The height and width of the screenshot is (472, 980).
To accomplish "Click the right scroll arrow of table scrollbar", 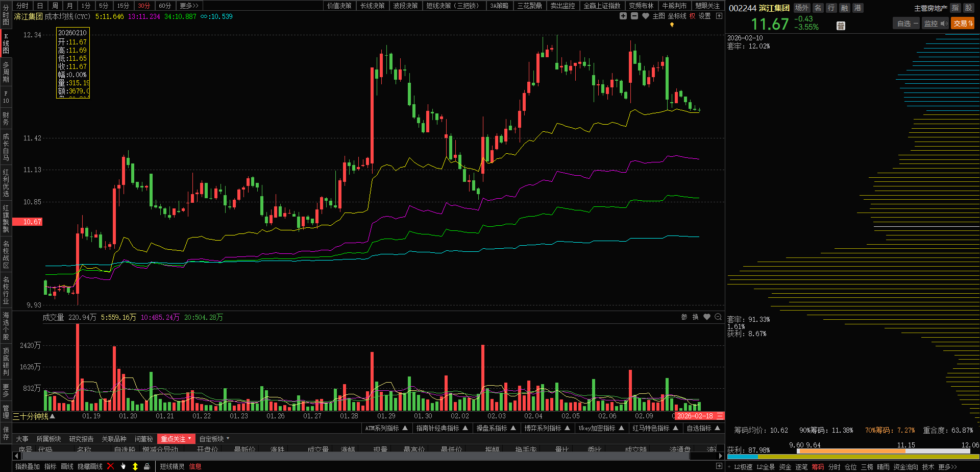I will tap(721, 456).
